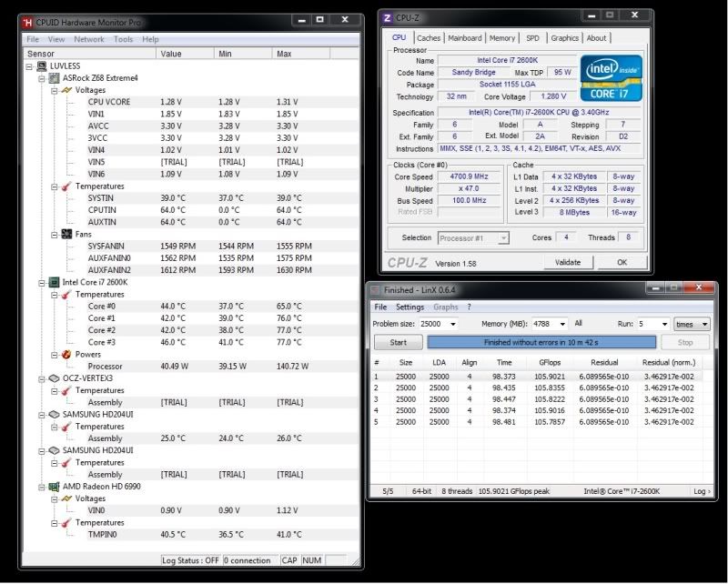
Task: Open the Settings menu in LinX
Action: pyautogui.click(x=410, y=307)
